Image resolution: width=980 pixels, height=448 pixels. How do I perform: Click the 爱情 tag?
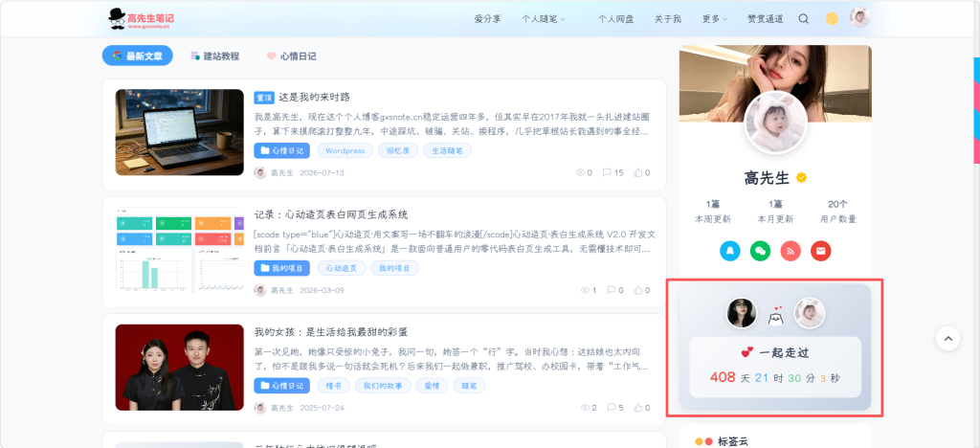[432, 386]
